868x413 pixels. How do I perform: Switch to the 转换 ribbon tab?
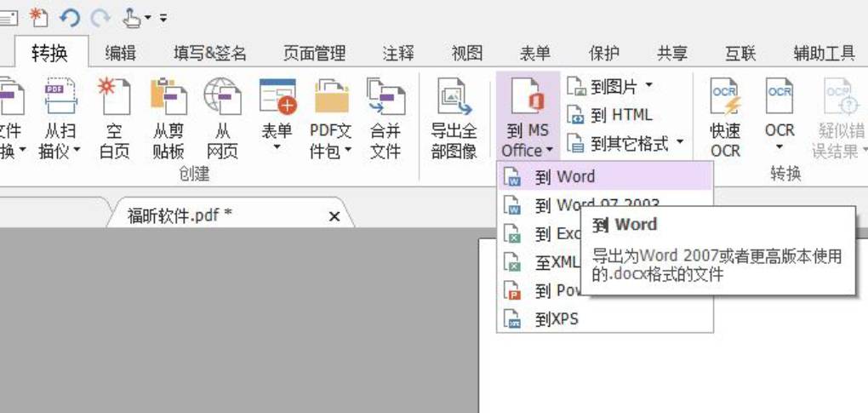click(50, 53)
